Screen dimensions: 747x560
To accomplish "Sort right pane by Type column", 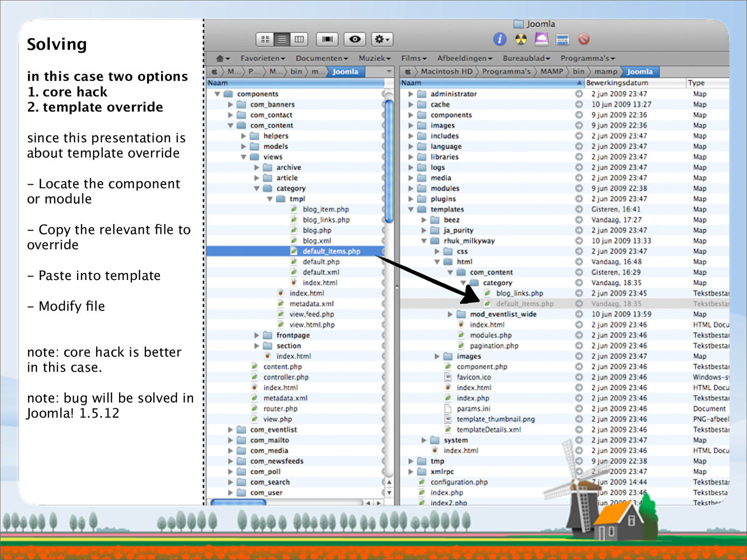I will 707,83.
